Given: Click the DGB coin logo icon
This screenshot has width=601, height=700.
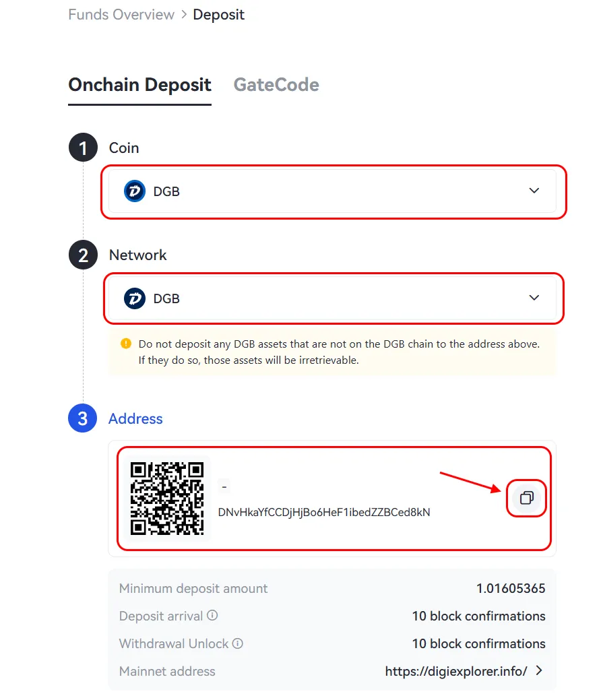Looking at the screenshot, I should [x=134, y=191].
